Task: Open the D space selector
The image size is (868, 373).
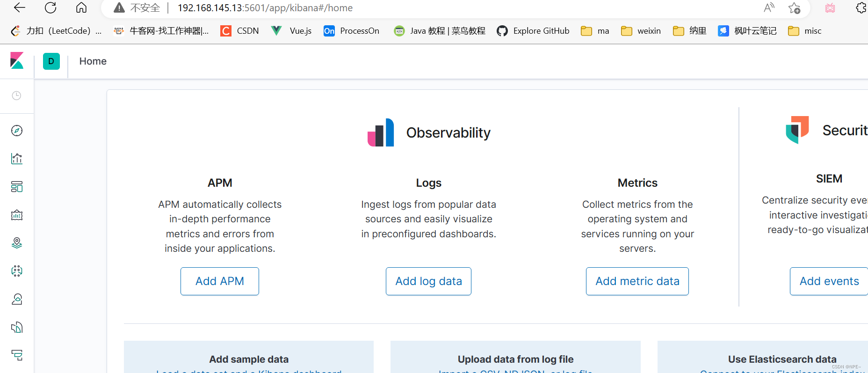Action: click(x=51, y=61)
